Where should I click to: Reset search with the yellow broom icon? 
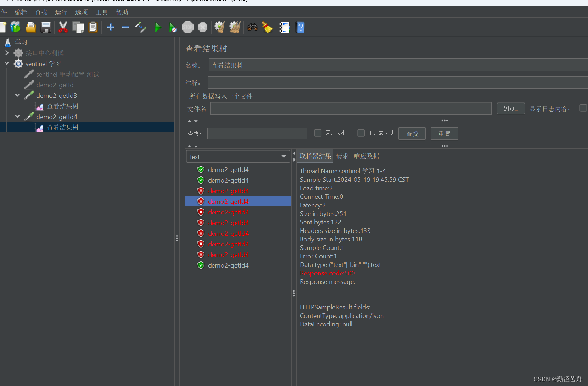click(x=267, y=27)
